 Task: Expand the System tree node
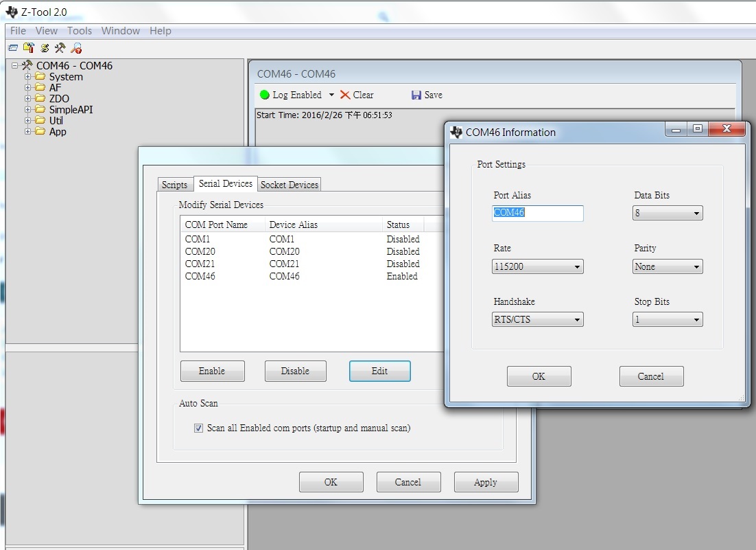coord(27,76)
